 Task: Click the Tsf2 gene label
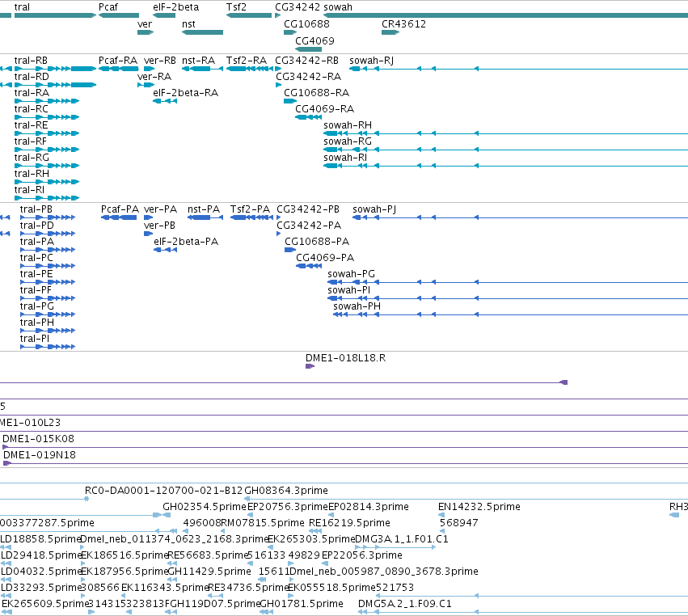pos(236,7)
